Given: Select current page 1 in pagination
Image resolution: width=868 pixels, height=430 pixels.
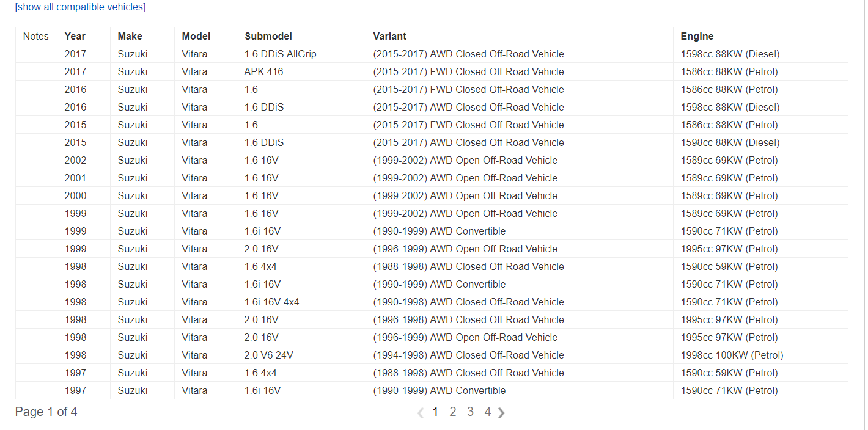Looking at the screenshot, I should click(435, 412).
